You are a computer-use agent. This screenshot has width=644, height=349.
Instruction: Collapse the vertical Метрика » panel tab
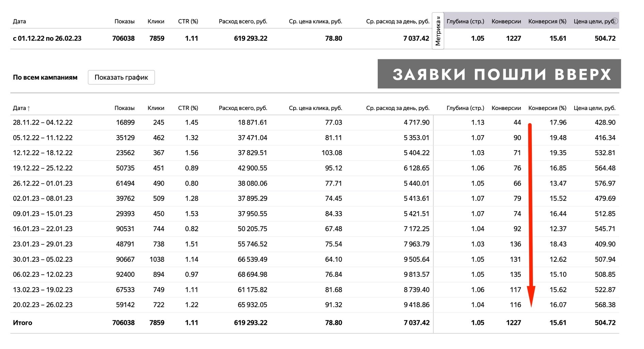[x=438, y=31]
